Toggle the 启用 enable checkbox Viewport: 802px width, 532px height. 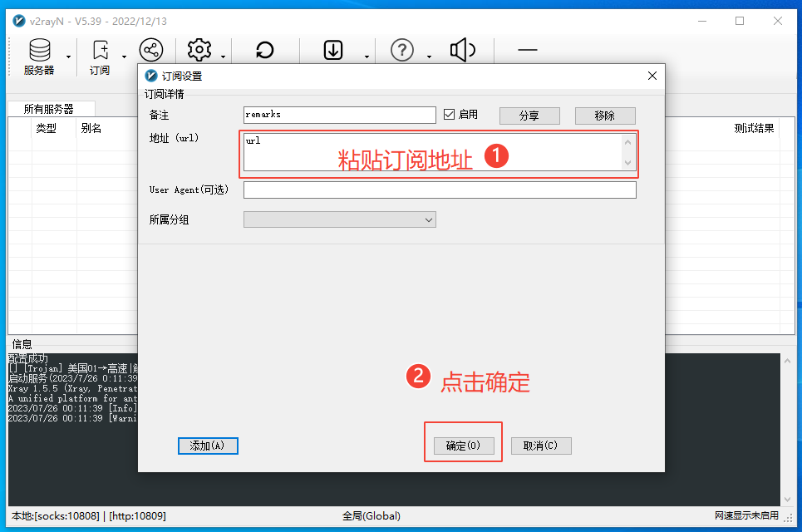(x=448, y=114)
